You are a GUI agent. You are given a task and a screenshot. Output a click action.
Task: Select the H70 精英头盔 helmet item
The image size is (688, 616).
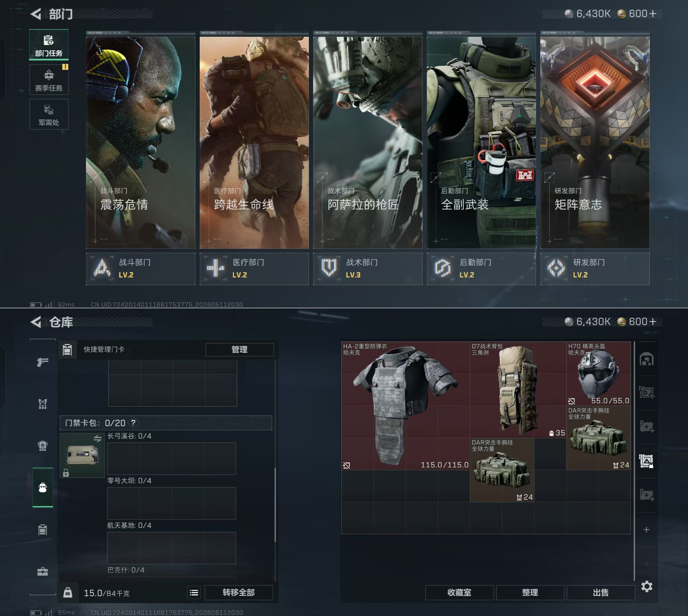[599, 374]
